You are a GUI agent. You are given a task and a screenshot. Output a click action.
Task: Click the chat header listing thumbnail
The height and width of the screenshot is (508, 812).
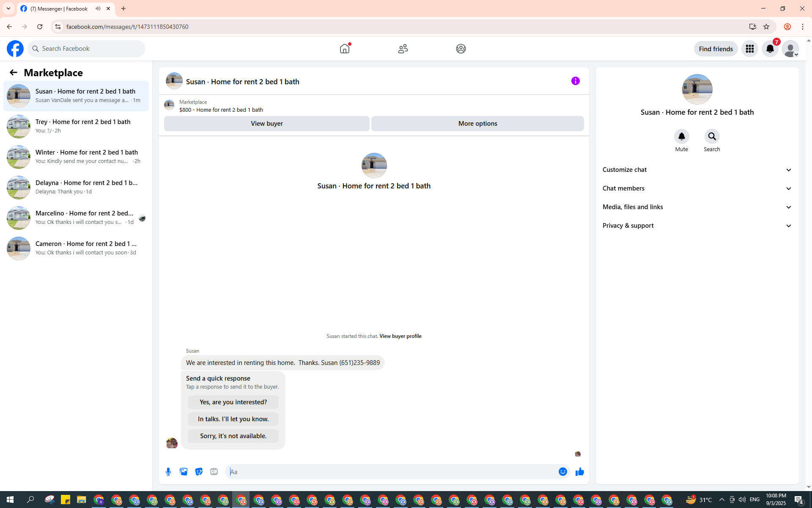pyautogui.click(x=174, y=81)
